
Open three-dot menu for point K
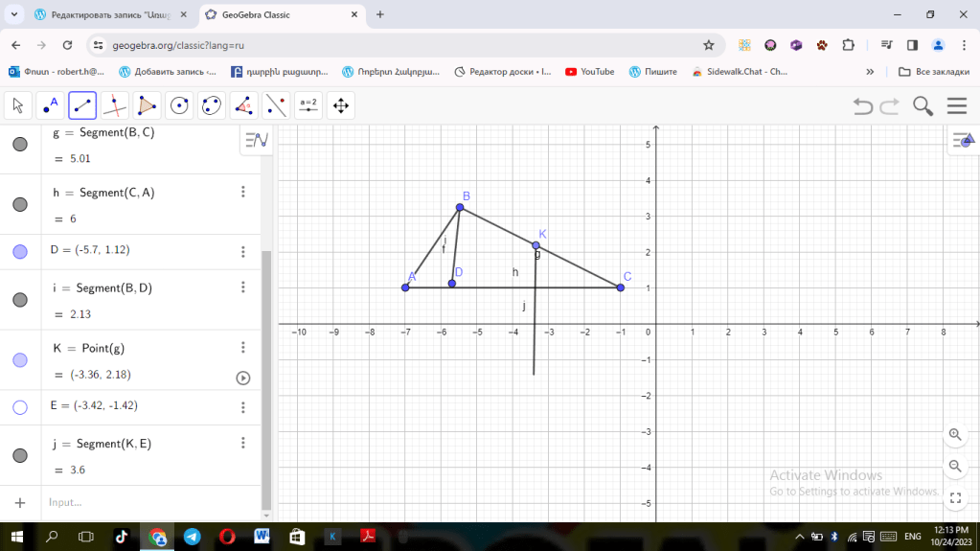[243, 348]
